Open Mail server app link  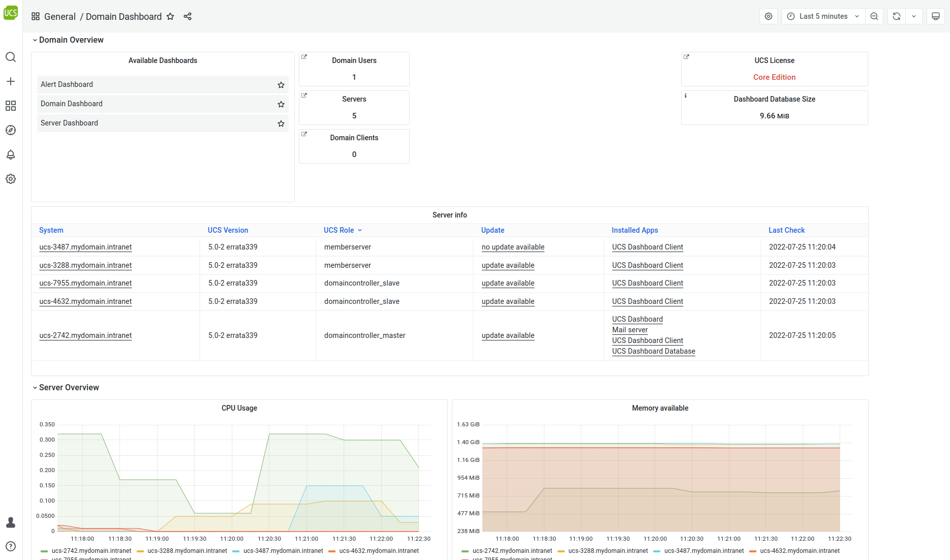(630, 330)
